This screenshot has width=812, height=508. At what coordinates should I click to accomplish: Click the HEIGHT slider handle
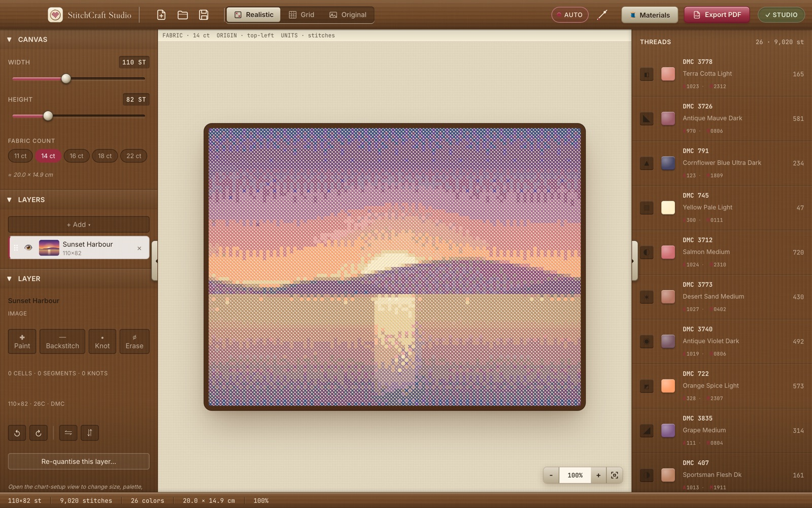(x=48, y=116)
